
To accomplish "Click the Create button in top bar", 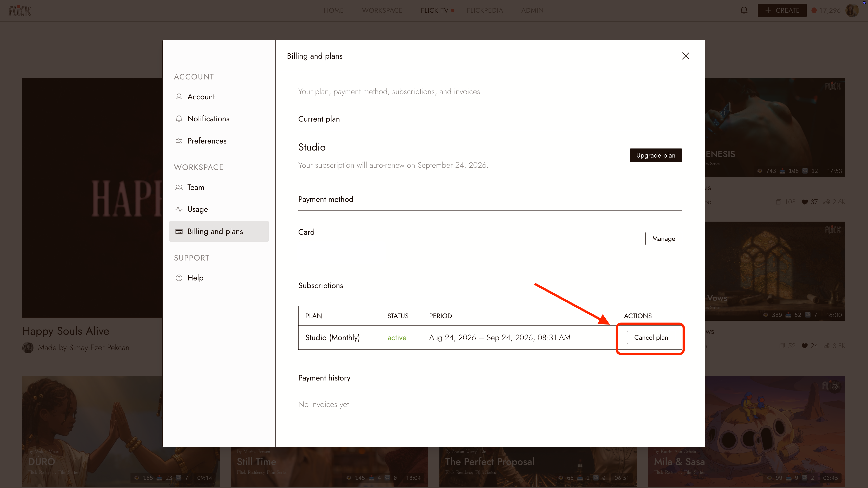I will point(782,10).
